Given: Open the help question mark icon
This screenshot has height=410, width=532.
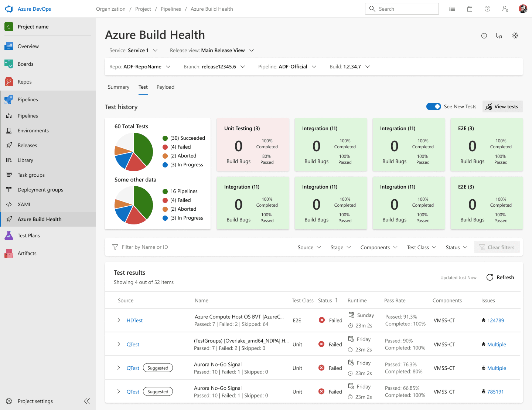Looking at the screenshot, I should pos(488,9).
